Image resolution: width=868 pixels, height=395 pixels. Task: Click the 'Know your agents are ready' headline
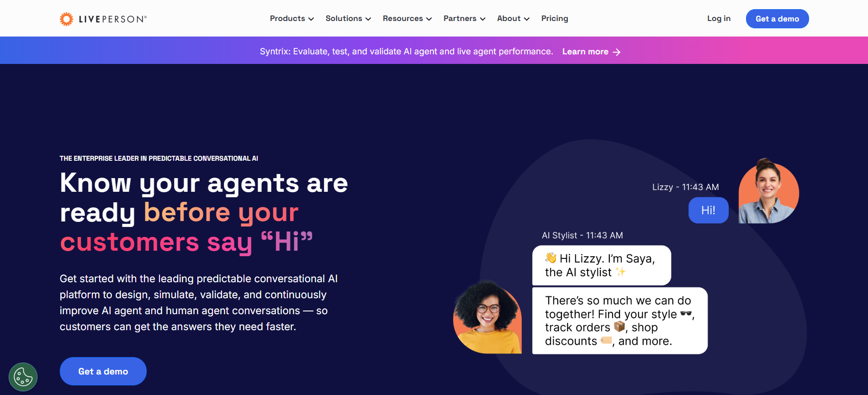click(x=204, y=212)
